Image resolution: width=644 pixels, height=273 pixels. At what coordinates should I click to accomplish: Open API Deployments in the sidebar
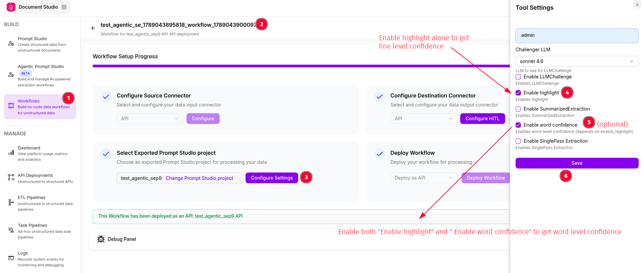click(x=40, y=178)
